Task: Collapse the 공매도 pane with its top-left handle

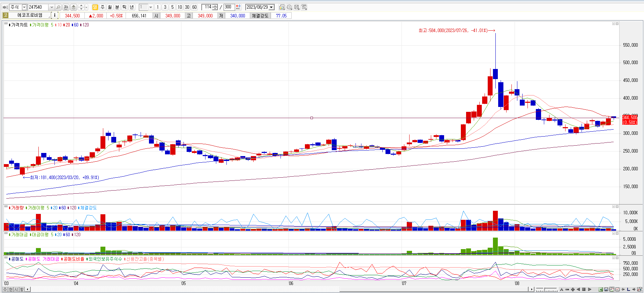Action: [x=6, y=258]
